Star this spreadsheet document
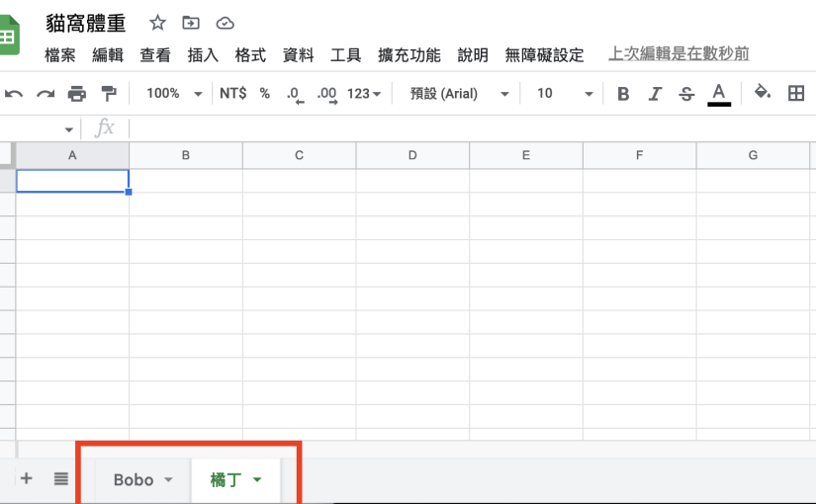The width and height of the screenshot is (816, 504). click(x=157, y=23)
